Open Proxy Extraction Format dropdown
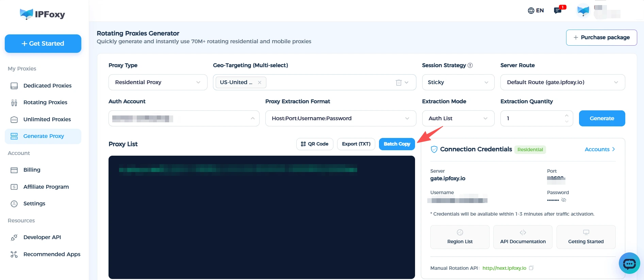The height and width of the screenshot is (280, 644). click(x=341, y=119)
